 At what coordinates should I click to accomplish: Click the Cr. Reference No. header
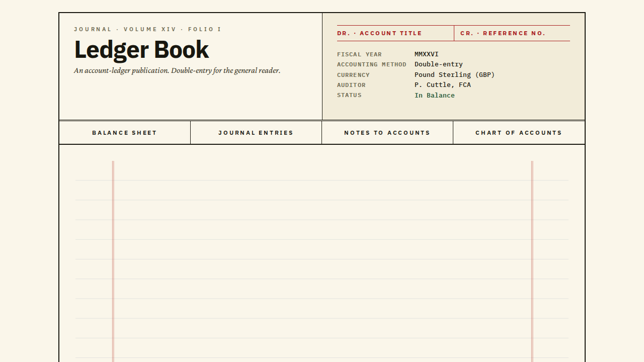(x=503, y=33)
